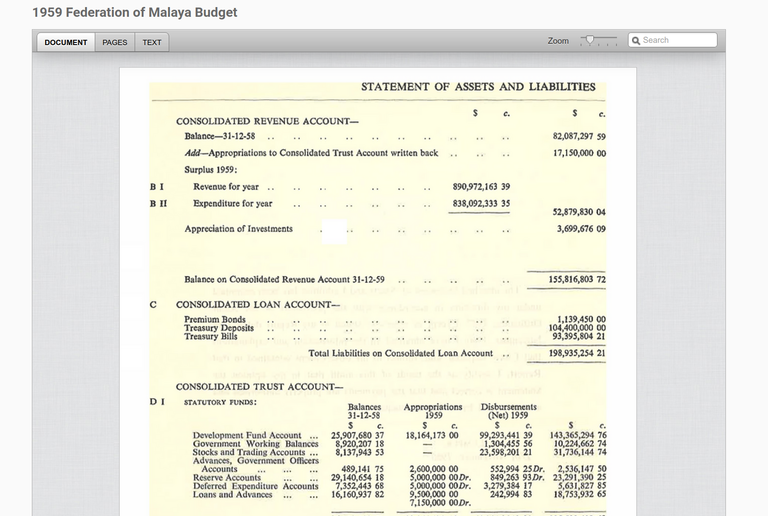Click the Development Fund Account row
Viewport: 768px width, 516px height.
(247, 436)
